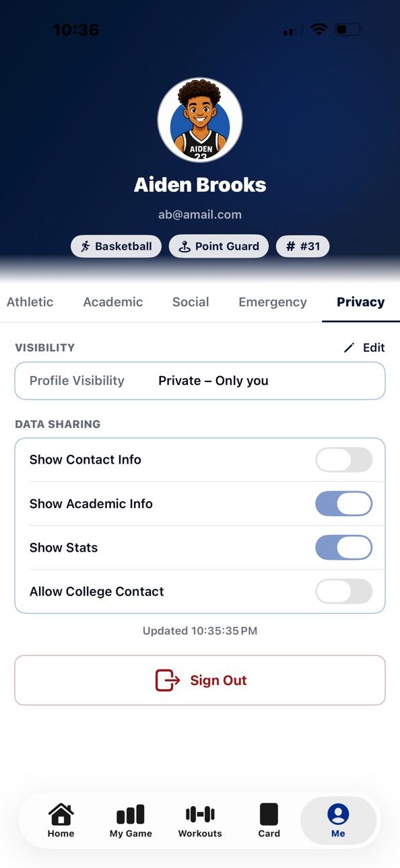Image resolution: width=400 pixels, height=868 pixels.
Task: Tap the pencil Edit icon
Action: point(349,348)
